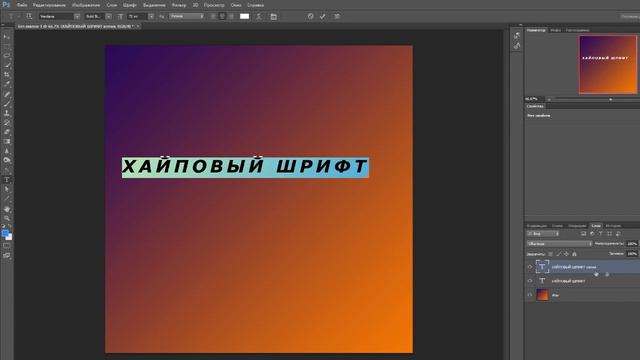This screenshot has width=640, height=360.
Task: Click the text color swatch in options bar
Action: click(x=244, y=16)
